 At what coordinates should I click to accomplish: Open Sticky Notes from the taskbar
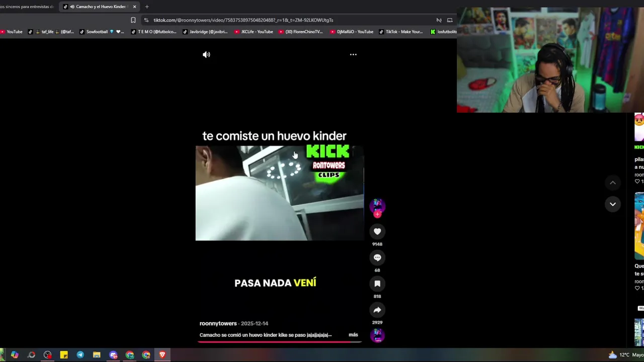coord(64,355)
